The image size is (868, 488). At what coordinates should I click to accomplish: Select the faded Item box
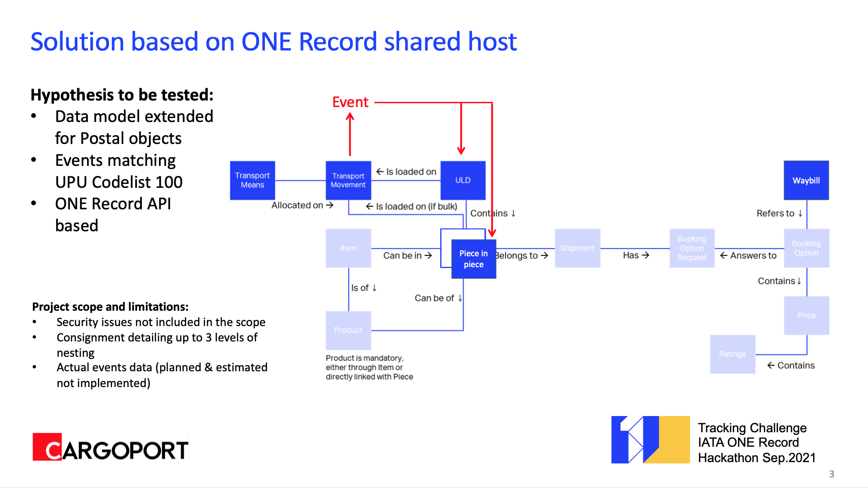(x=348, y=248)
